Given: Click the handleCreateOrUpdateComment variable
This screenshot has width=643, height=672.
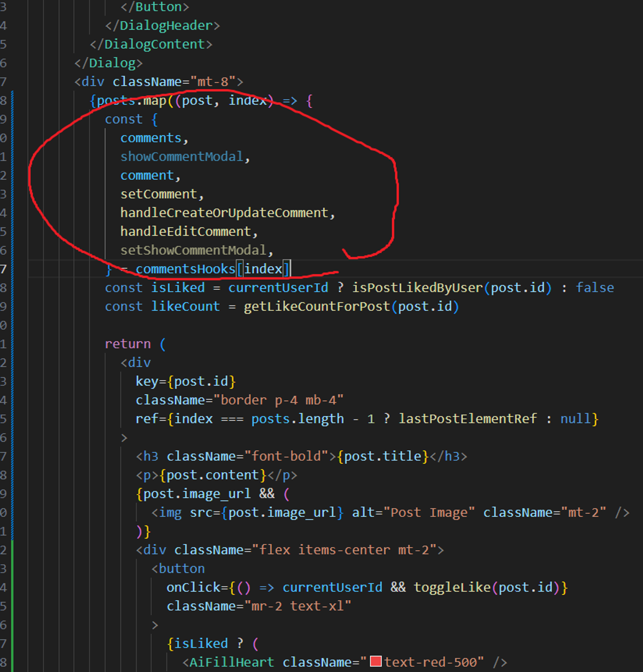Looking at the screenshot, I should coord(224,213).
